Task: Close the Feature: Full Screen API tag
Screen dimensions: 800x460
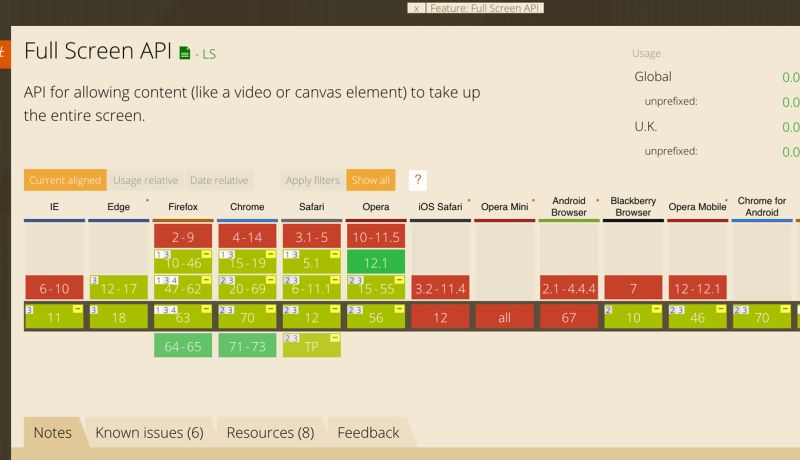Action: [x=416, y=8]
